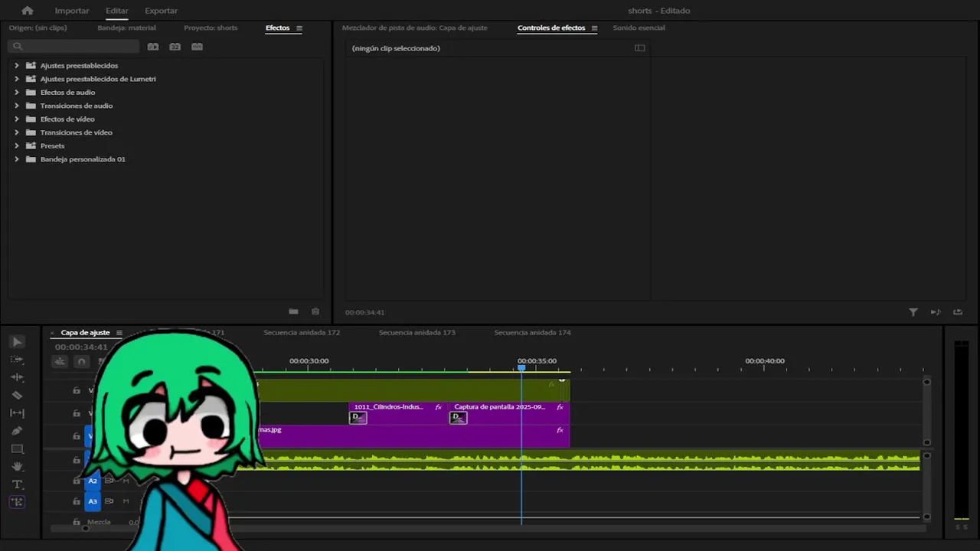
Task: Expand Efectos de vídeo folder
Action: pos(17,119)
